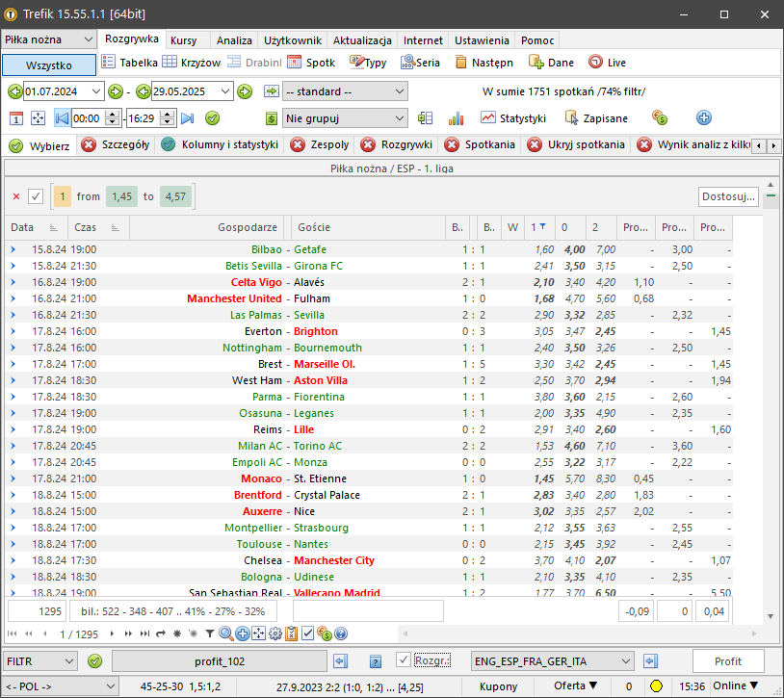Open the ENG_ESP_FRA_GER_ITA league dropdown
Screen dimensions: 784x698
[552, 661]
